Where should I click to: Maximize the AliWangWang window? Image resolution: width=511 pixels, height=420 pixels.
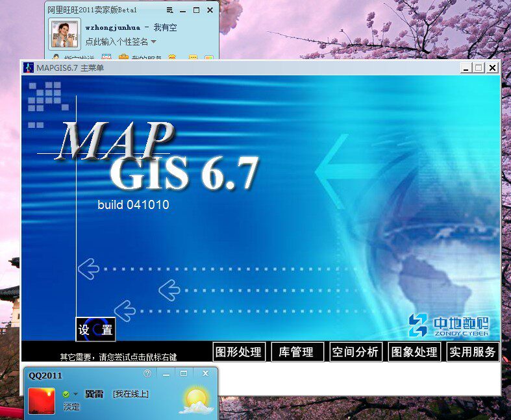coord(196,10)
